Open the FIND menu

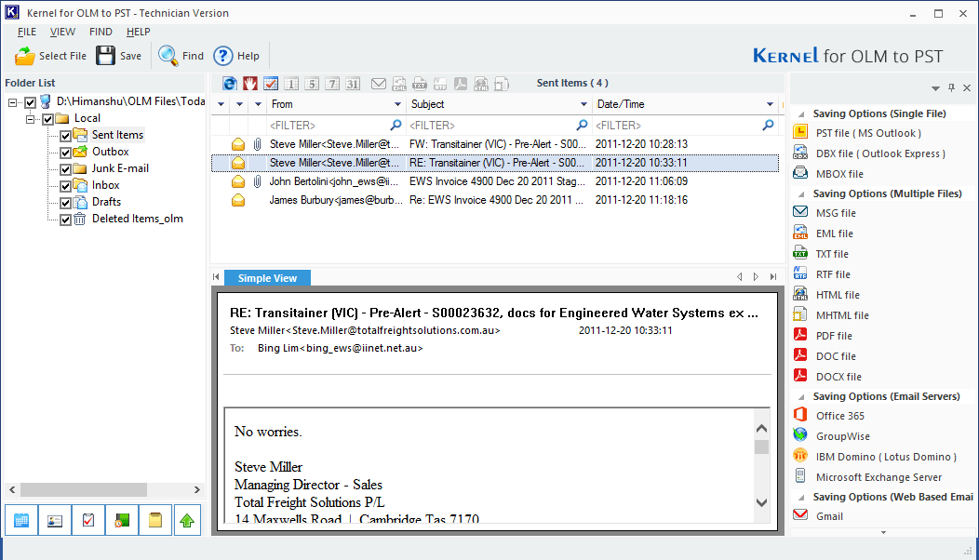pyautogui.click(x=101, y=32)
